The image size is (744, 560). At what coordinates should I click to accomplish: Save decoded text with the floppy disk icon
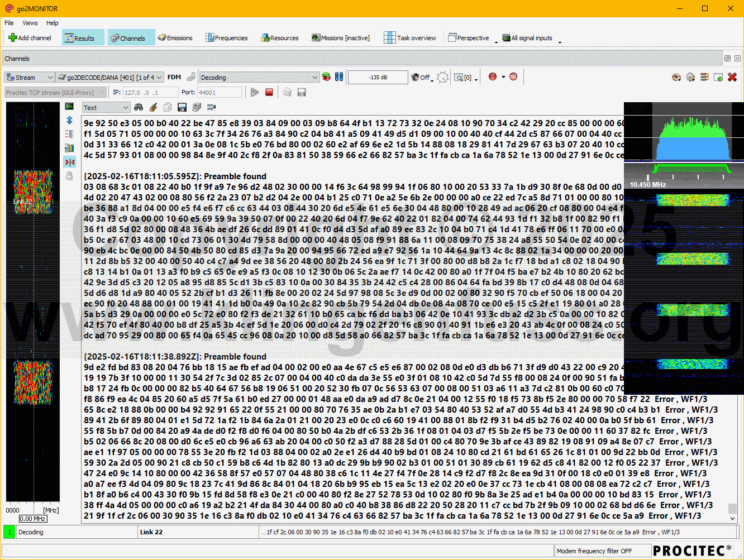point(182,107)
